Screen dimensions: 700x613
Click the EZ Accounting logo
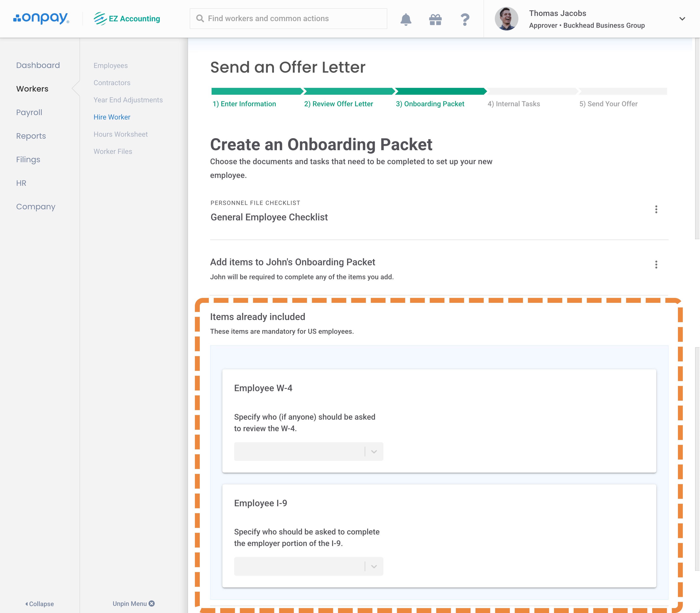tap(127, 18)
